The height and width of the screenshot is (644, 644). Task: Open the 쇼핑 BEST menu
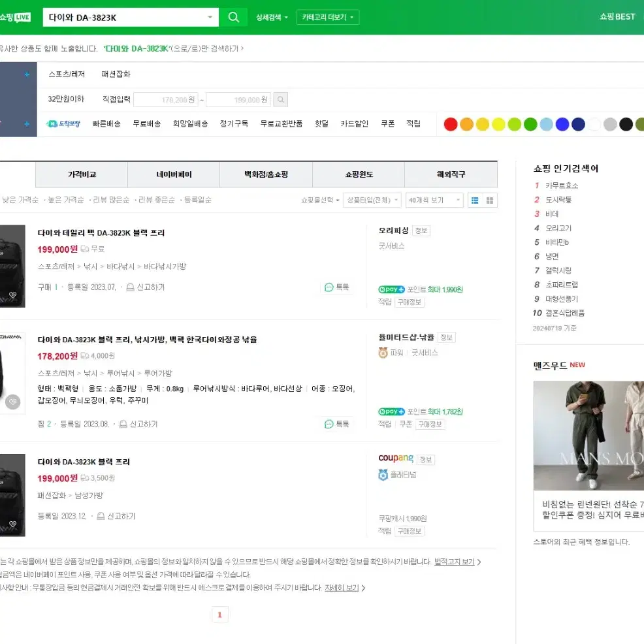click(617, 17)
